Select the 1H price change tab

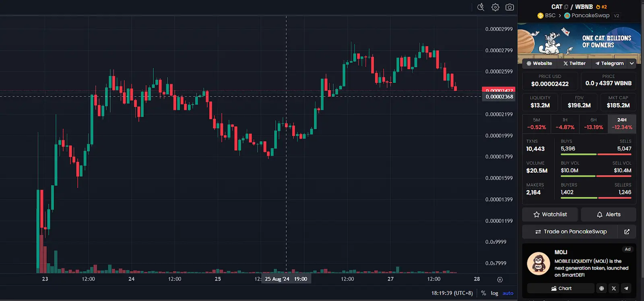(565, 124)
